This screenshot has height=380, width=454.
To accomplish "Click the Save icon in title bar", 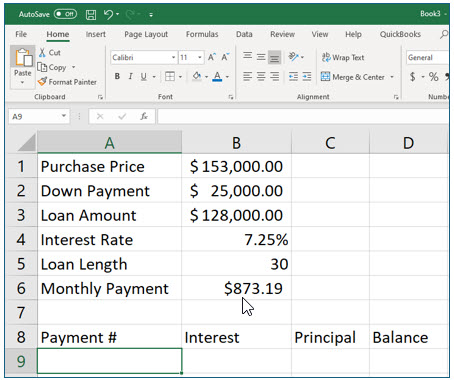I will tap(91, 14).
